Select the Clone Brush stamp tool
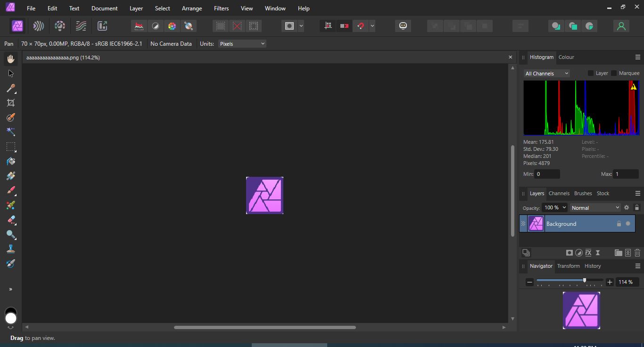This screenshot has width=644, height=347. coord(11,249)
